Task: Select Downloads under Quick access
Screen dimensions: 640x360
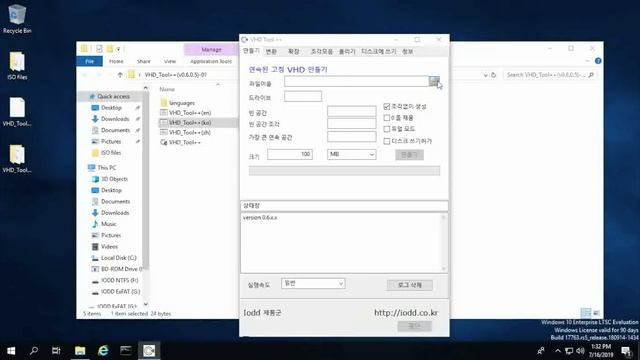Action: coord(115,119)
